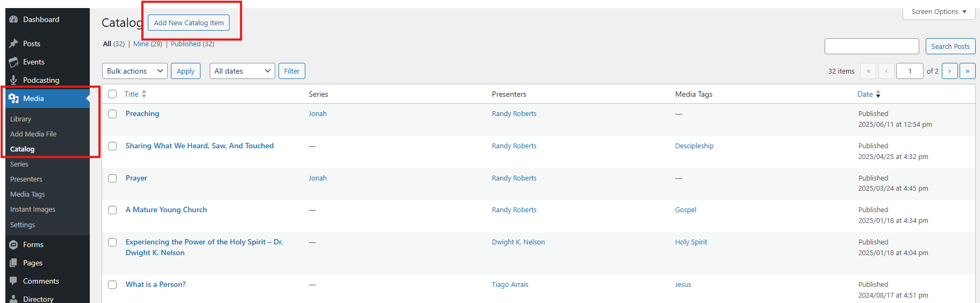Open the Screen Options panel

click(x=939, y=12)
